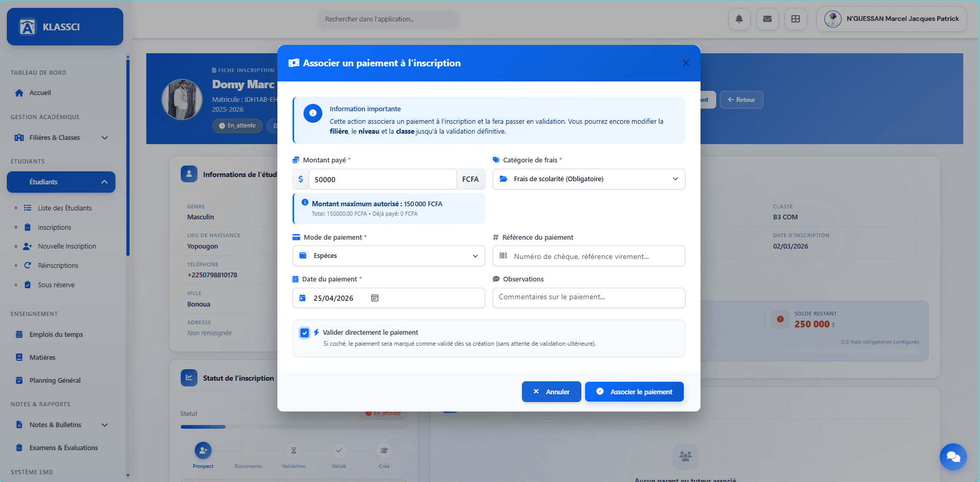This screenshot has height=482, width=980.
Task: Click the Annuler button
Action: click(x=551, y=392)
